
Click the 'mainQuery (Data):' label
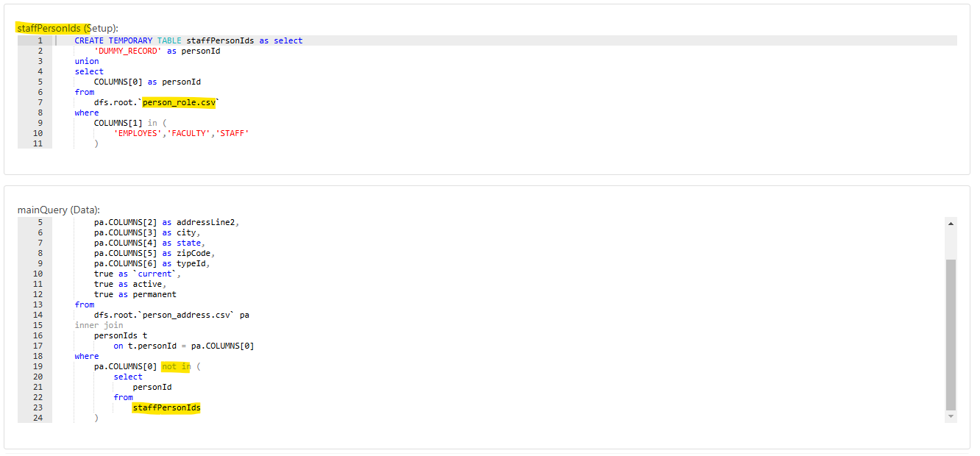tap(59, 210)
